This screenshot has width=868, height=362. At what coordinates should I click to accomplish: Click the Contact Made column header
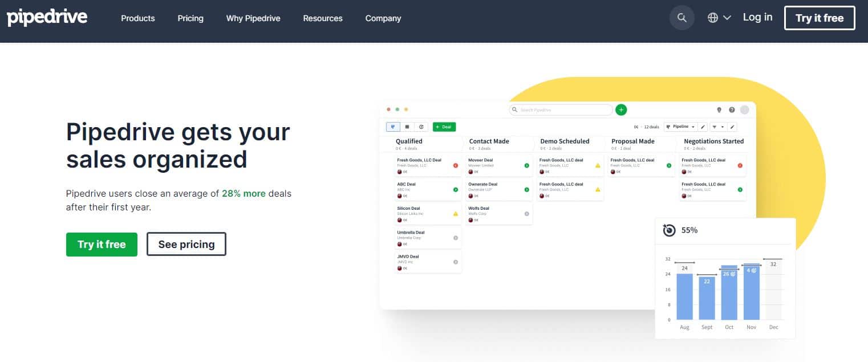pyautogui.click(x=489, y=141)
